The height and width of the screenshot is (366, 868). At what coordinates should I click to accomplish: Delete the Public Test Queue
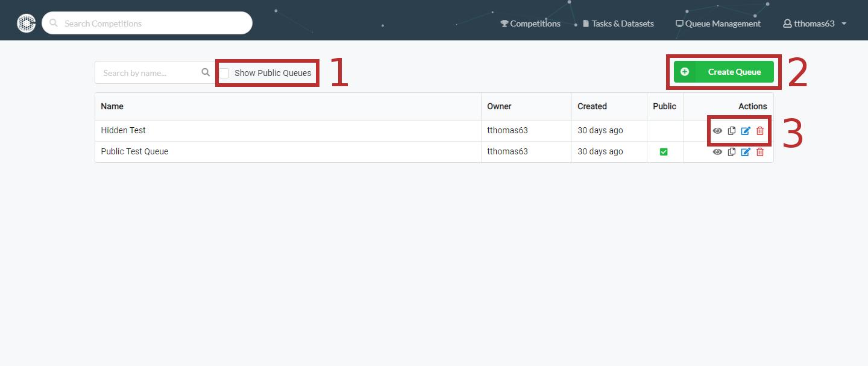coord(760,152)
